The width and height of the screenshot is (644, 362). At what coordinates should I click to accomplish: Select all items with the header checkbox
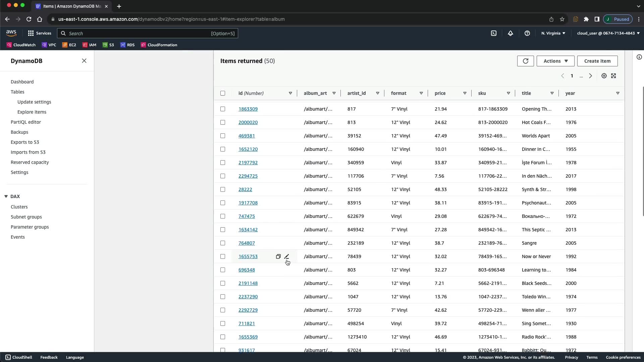tap(223, 93)
